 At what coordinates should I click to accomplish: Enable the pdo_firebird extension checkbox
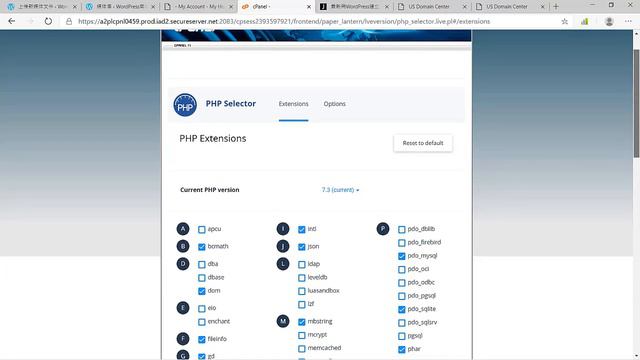click(x=402, y=243)
